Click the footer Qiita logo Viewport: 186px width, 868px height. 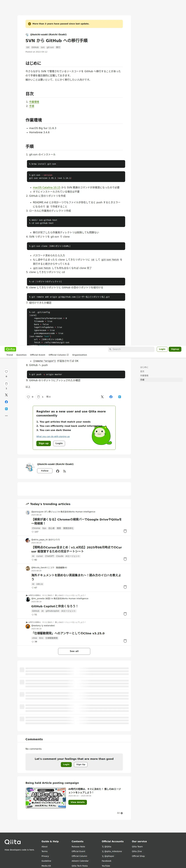pyautogui.click(x=12, y=842)
